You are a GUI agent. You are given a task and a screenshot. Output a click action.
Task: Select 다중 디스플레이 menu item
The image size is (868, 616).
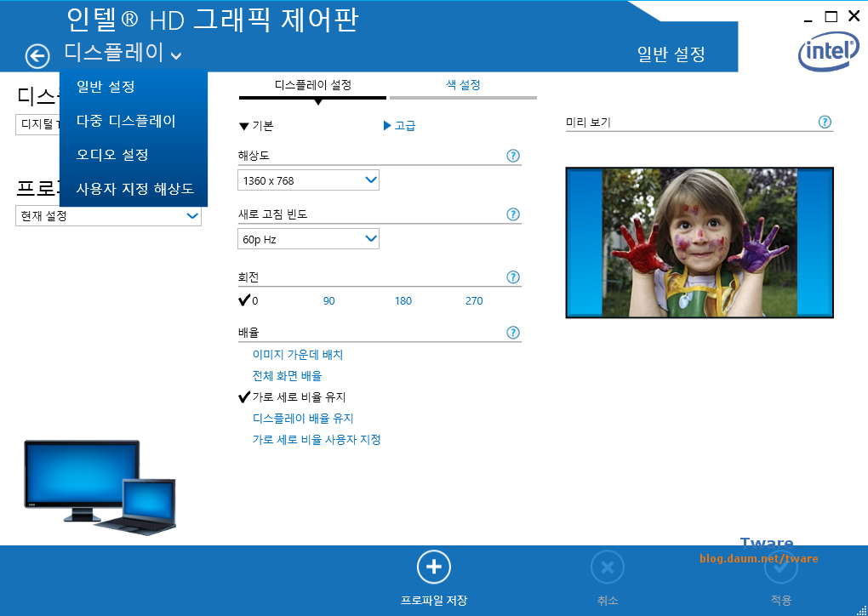click(126, 121)
